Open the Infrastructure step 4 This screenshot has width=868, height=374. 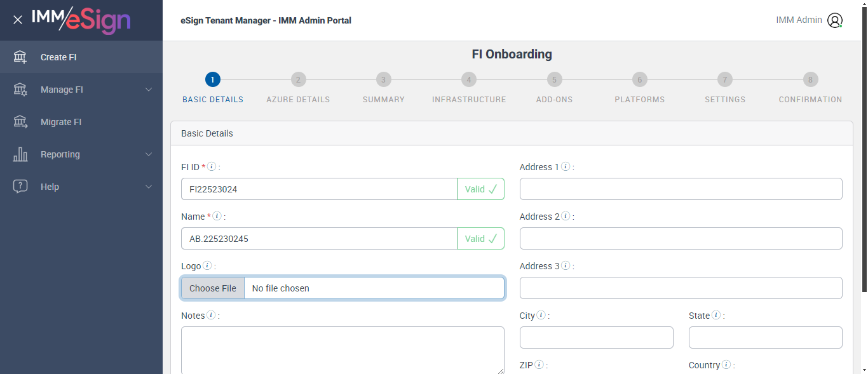pos(468,80)
